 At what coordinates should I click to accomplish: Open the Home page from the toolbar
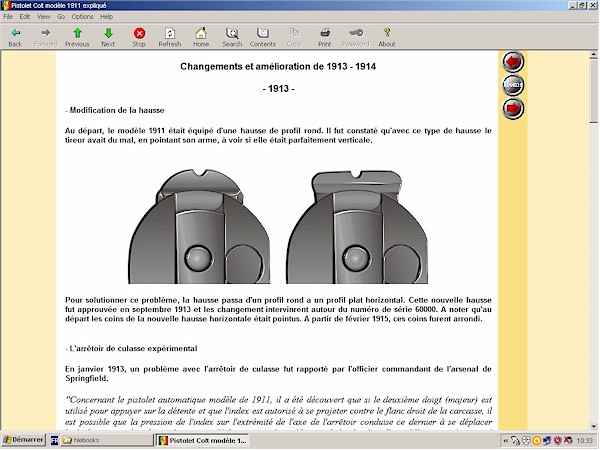201,33
